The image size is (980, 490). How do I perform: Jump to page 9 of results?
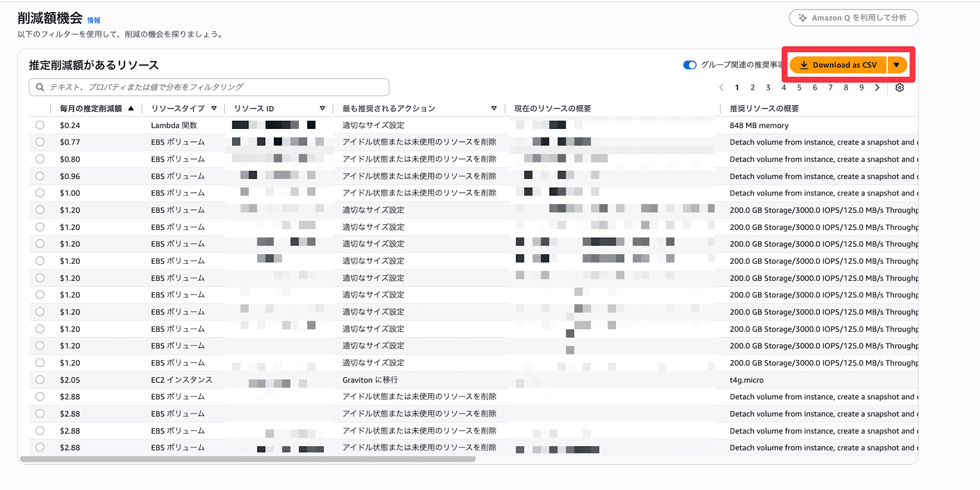tap(861, 88)
